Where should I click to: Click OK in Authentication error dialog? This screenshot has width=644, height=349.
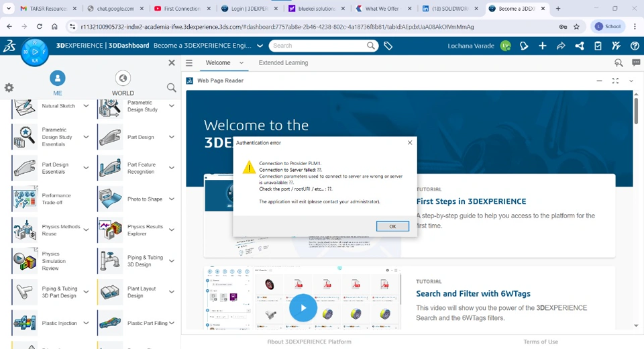click(392, 226)
